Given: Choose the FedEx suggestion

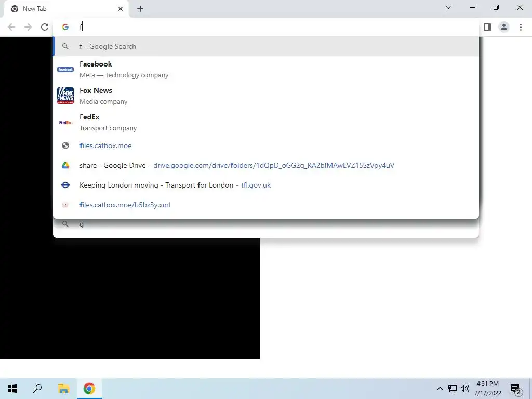Looking at the screenshot, I should pos(266,123).
